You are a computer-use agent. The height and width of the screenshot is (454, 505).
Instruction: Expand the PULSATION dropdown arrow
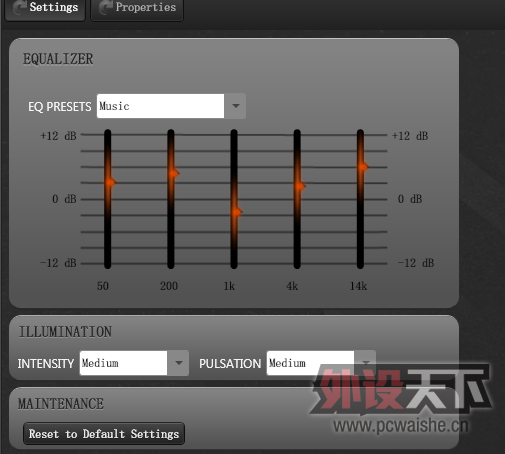[365, 362]
